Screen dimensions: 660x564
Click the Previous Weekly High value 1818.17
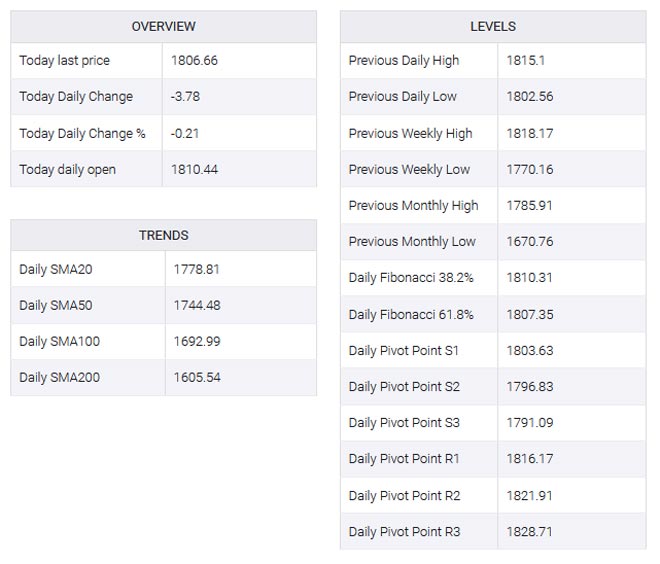[x=529, y=133]
